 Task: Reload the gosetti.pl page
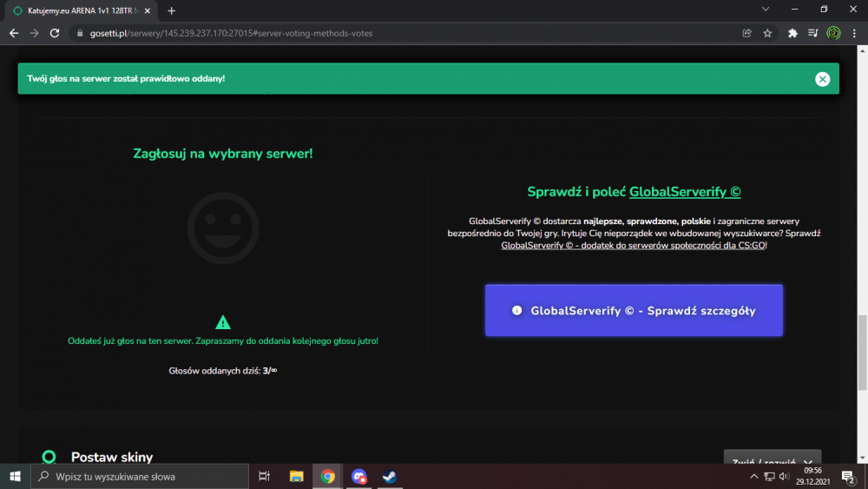[54, 33]
